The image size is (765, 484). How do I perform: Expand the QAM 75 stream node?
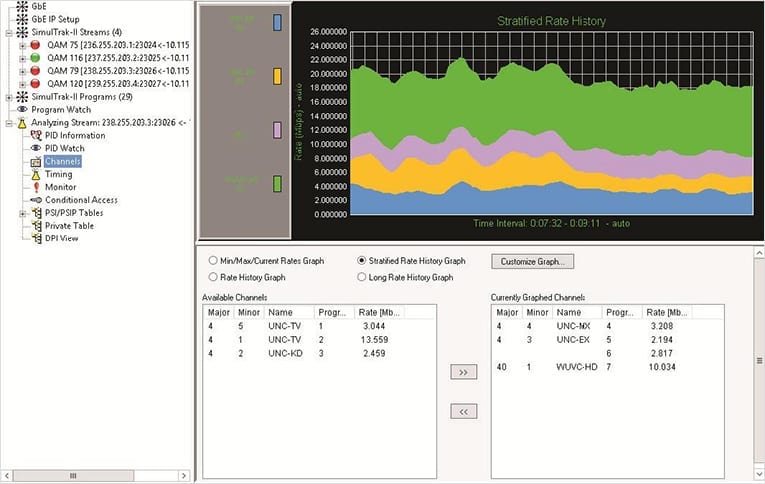(22, 46)
